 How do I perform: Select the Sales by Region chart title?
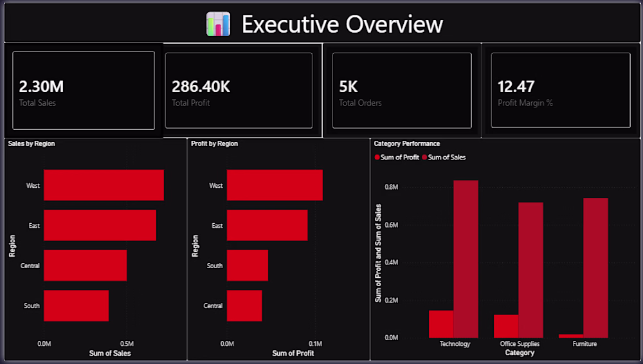[x=32, y=143]
